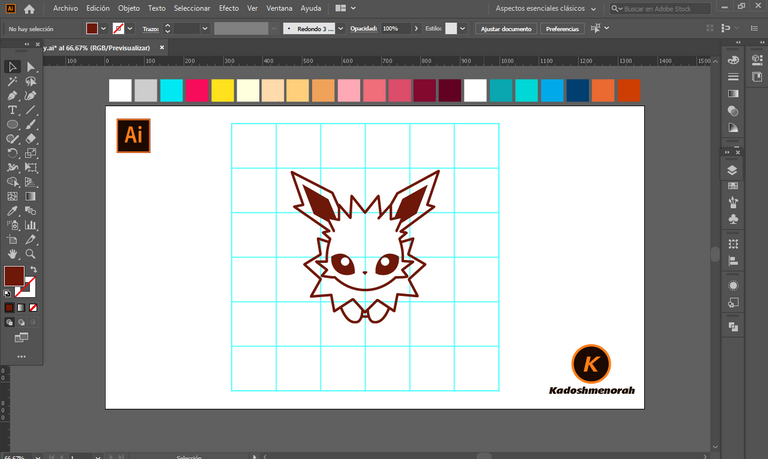Viewport: 768px width, 459px height.
Task: Select the Column Graph tool
Action: [x=30, y=225]
